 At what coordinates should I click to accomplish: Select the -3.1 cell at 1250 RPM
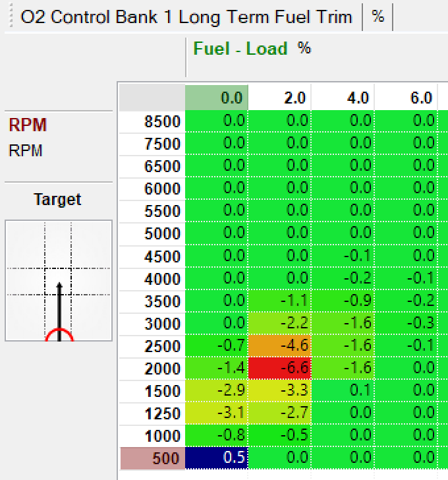tap(216, 413)
